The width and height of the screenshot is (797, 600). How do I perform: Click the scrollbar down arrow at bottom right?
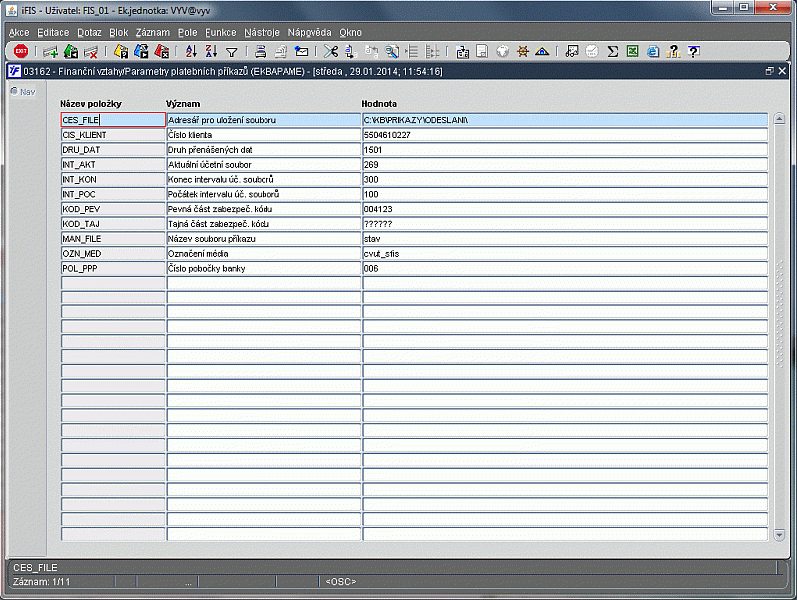(x=780, y=536)
